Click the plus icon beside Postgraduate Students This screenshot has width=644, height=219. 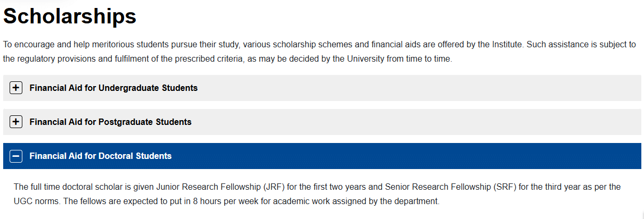coord(16,122)
